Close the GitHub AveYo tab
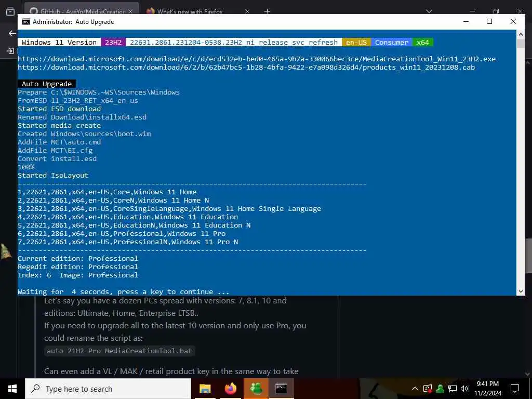The height and width of the screenshot is (399, 532). click(x=130, y=11)
